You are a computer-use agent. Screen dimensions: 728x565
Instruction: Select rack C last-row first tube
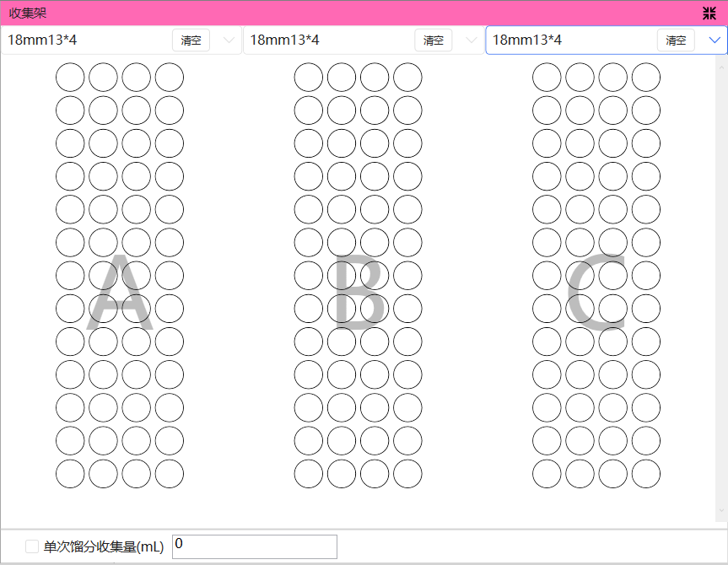pos(547,474)
